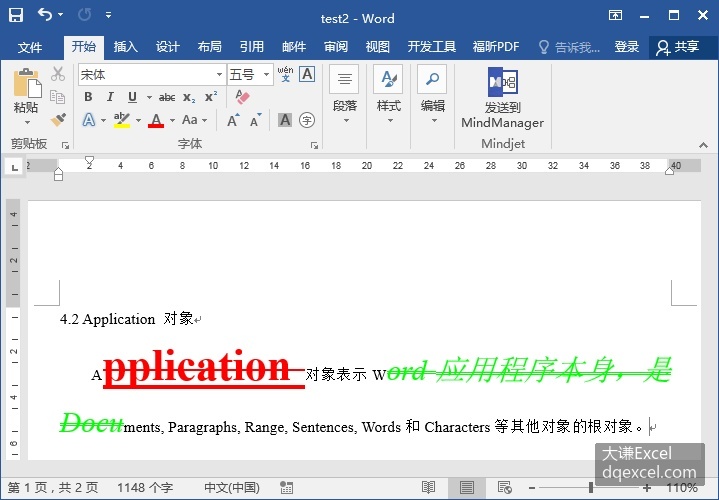Open the undo history dropdown arrow
719x500 pixels.
pyautogui.click(x=61, y=15)
